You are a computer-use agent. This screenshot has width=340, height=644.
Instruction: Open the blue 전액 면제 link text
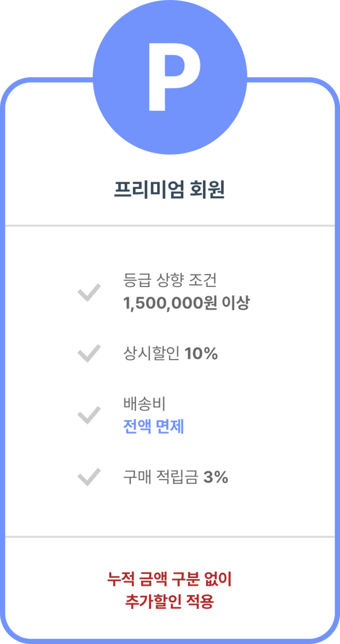(x=153, y=427)
